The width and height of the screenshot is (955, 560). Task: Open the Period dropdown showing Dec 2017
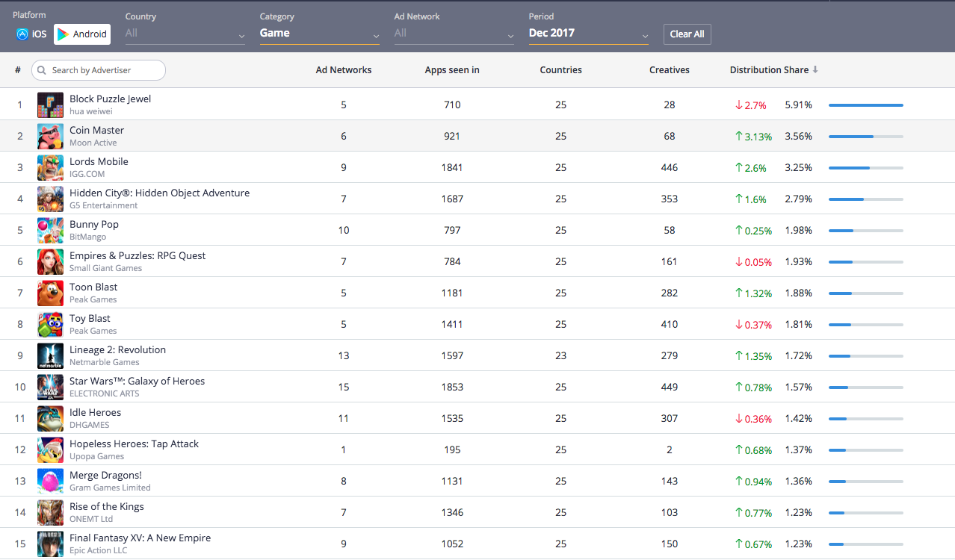(x=589, y=34)
